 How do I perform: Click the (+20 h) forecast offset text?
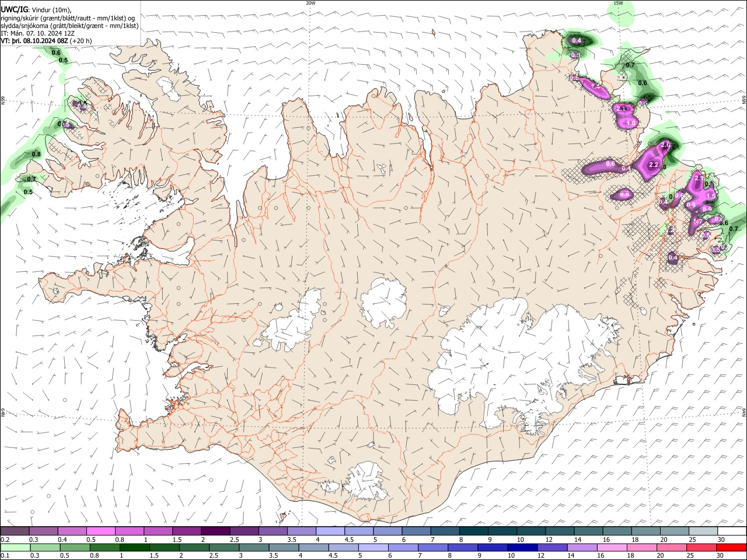pyautogui.click(x=81, y=41)
